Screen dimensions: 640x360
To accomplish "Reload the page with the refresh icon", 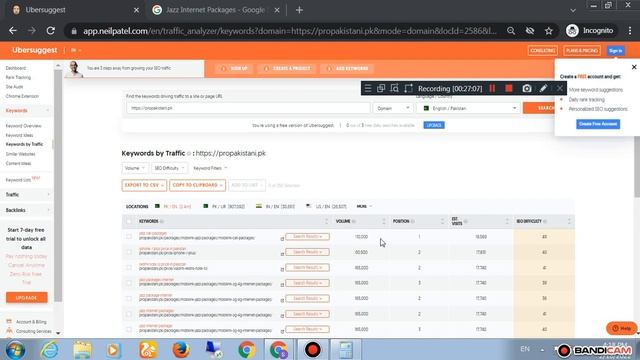I will click(51, 31).
